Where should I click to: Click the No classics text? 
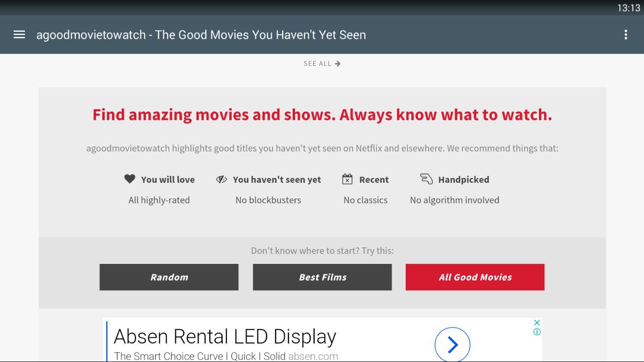coord(366,200)
